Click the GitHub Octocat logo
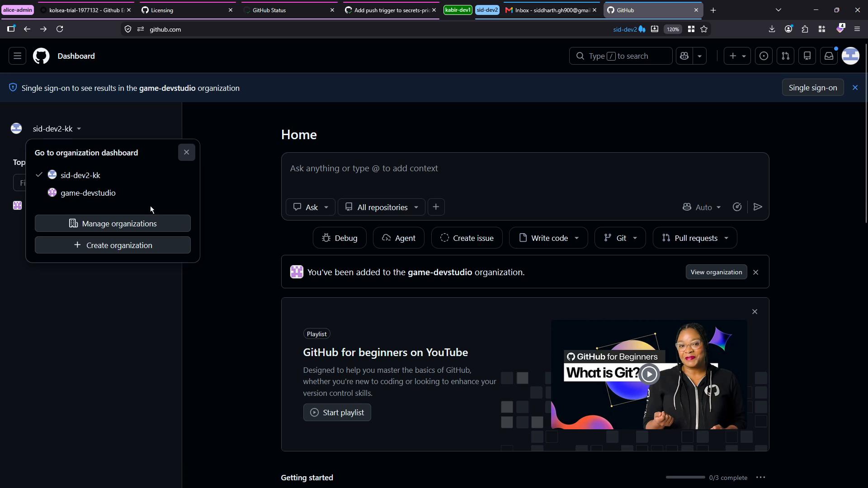Viewport: 868px width, 488px height. [x=41, y=56]
